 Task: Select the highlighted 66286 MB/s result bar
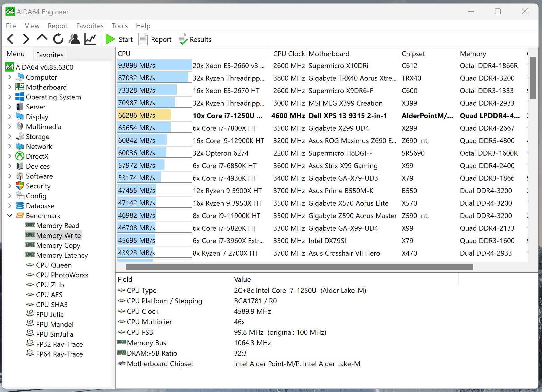point(154,115)
